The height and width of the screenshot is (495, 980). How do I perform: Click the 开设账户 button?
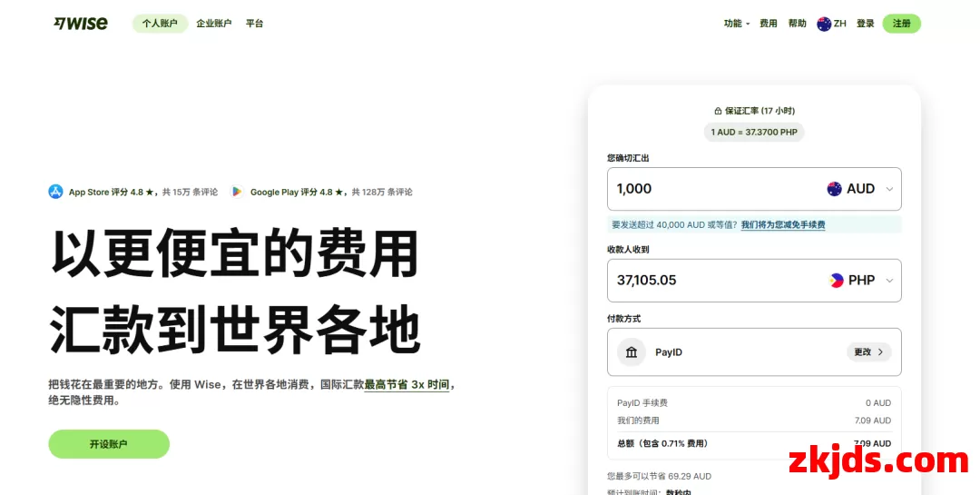(109, 444)
